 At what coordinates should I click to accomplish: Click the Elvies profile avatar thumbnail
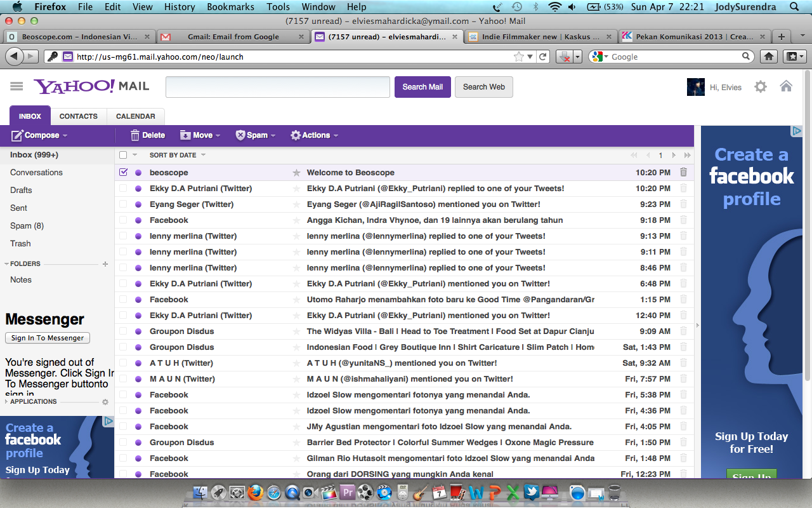point(696,87)
